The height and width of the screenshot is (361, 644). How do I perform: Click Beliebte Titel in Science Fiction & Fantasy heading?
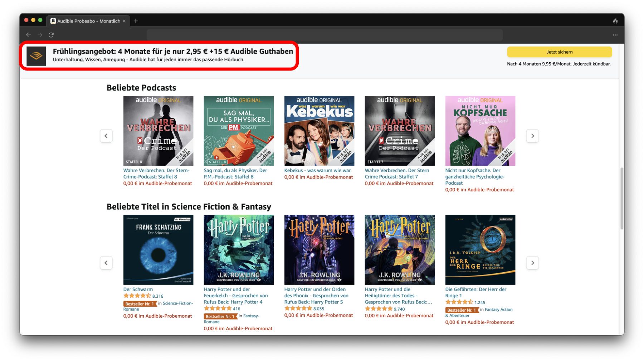coord(189,207)
